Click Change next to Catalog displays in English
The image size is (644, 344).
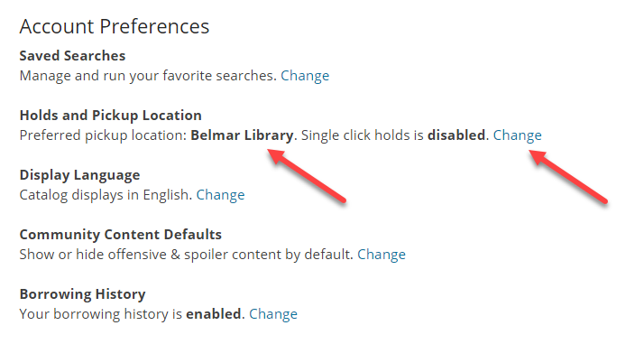(x=220, y=195)
